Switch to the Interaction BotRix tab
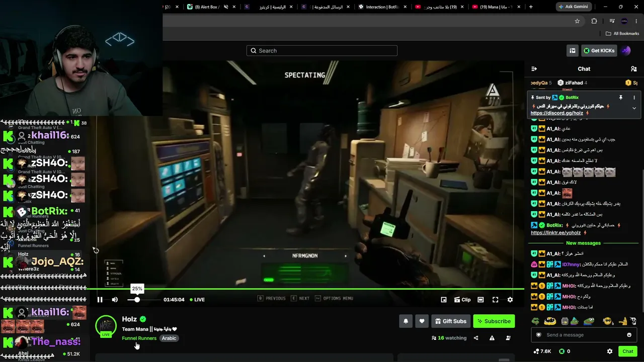 pos(383,7)
